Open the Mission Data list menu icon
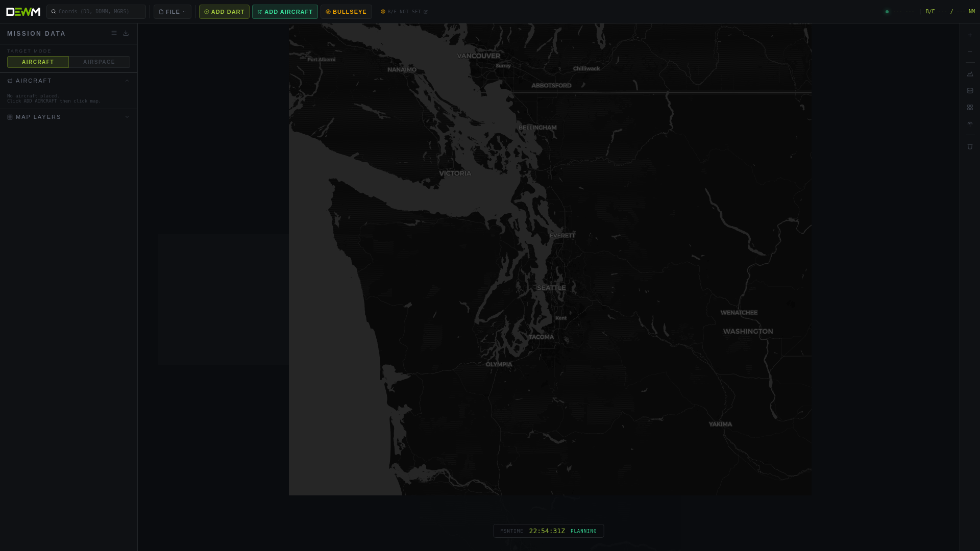 coord(114,33)
